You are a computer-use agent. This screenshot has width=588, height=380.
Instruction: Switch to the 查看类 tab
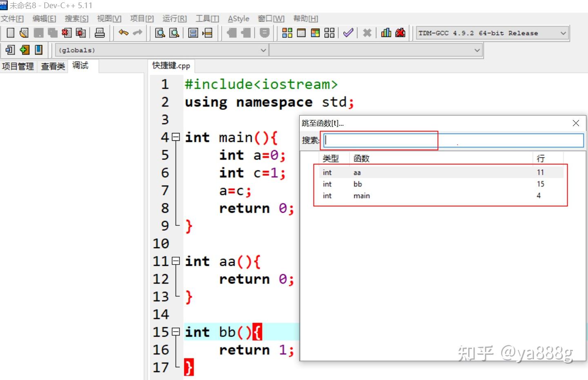click(53, 66)
